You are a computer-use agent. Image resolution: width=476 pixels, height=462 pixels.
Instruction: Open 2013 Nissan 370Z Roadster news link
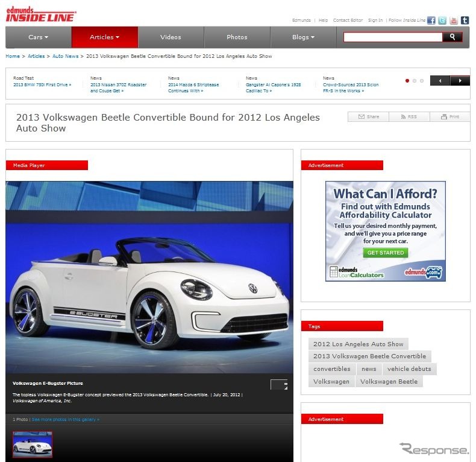pyautogui.click(x=118, y=88)
